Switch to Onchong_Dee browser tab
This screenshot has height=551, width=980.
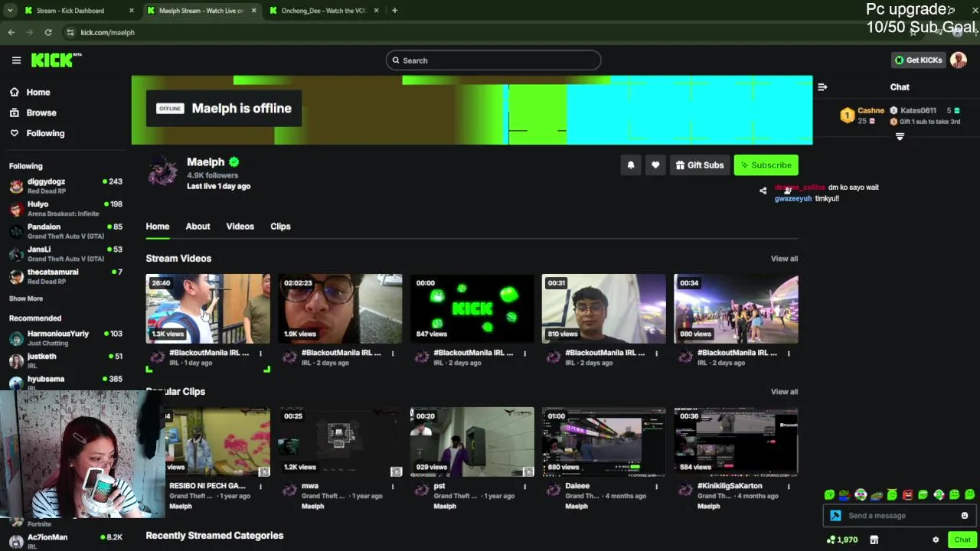(323, 11)
